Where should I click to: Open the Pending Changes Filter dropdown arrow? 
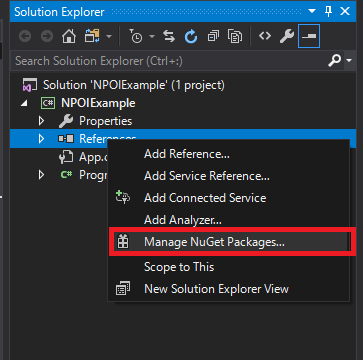pyautogui.click(x=152, y=36)
